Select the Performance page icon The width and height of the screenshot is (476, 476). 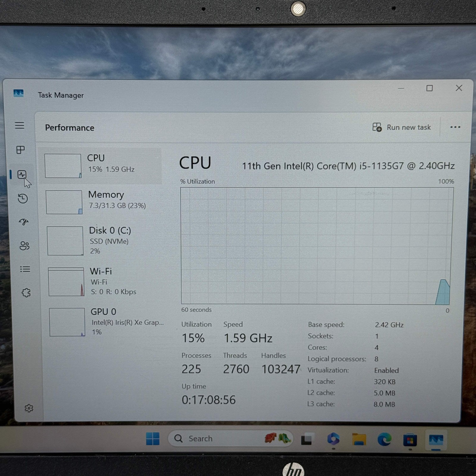22,175
